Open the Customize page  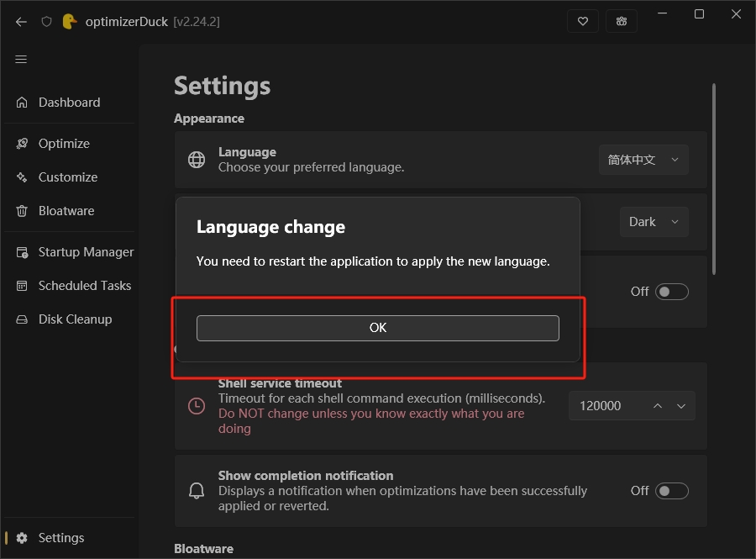70,177
